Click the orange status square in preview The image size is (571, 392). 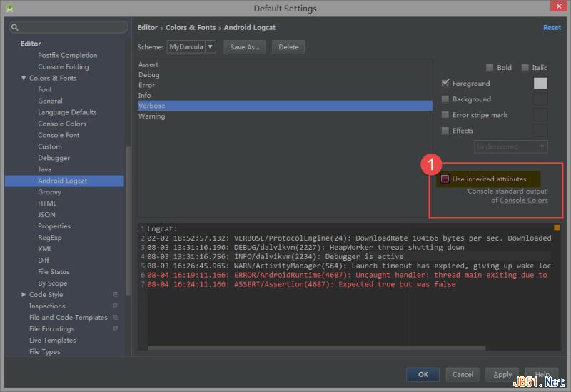coord(557,228)
